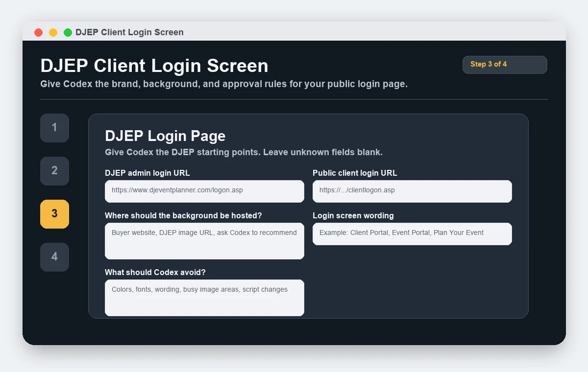Click the DJEP admin login URL field
Screen dimensions: 588x372
click(204, 191)
